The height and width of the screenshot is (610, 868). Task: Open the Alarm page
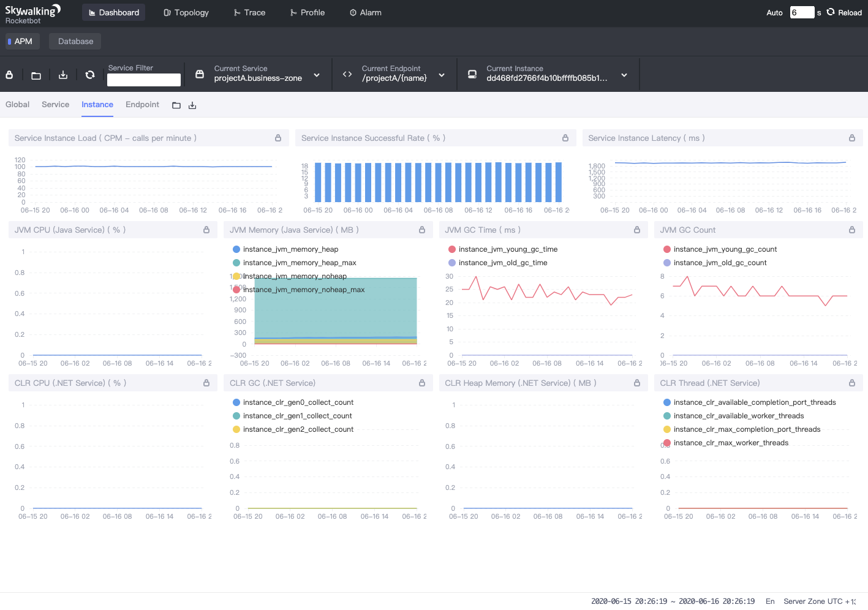(x=366, y=12)
